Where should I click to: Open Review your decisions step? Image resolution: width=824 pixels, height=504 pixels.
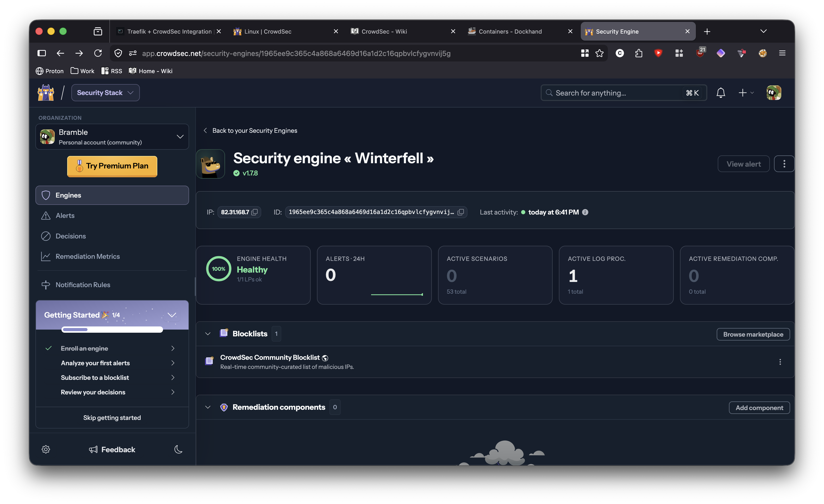(112, 392)
